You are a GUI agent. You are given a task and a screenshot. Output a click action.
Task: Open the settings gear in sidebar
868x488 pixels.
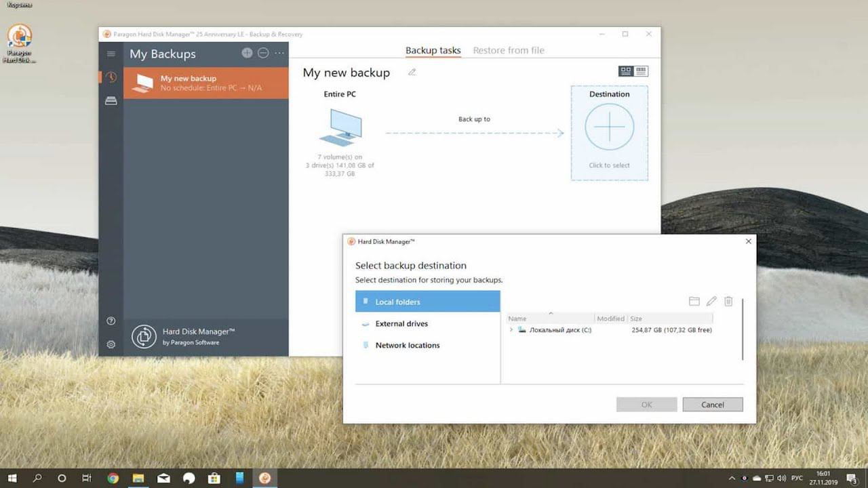tap(111, 344)
